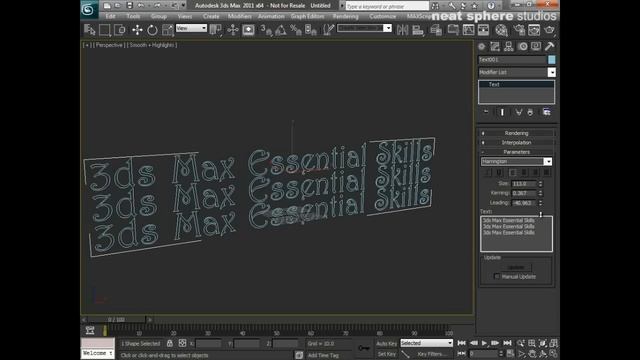Click the Text001 object color swatch
The width and height of the screenshot is (640, 360).
[x=551, y=60]
